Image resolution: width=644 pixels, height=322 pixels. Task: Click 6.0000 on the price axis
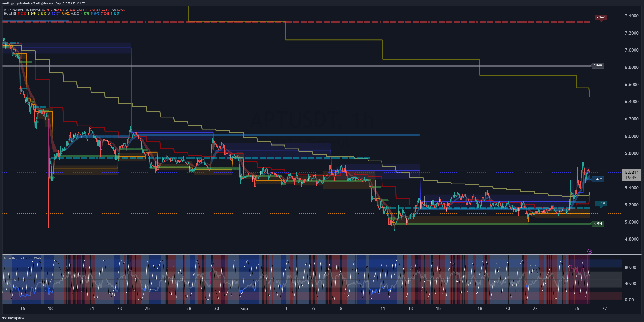[632, 136]
